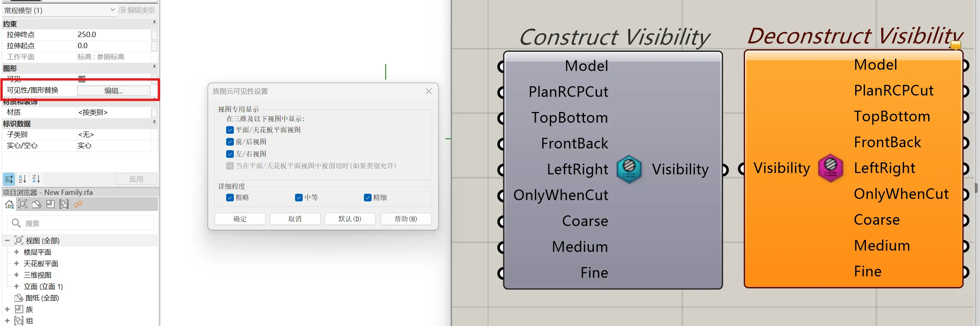Click the sheets icon in browser toolbar
The image size is (980, 326).
(x=36, y=204)
